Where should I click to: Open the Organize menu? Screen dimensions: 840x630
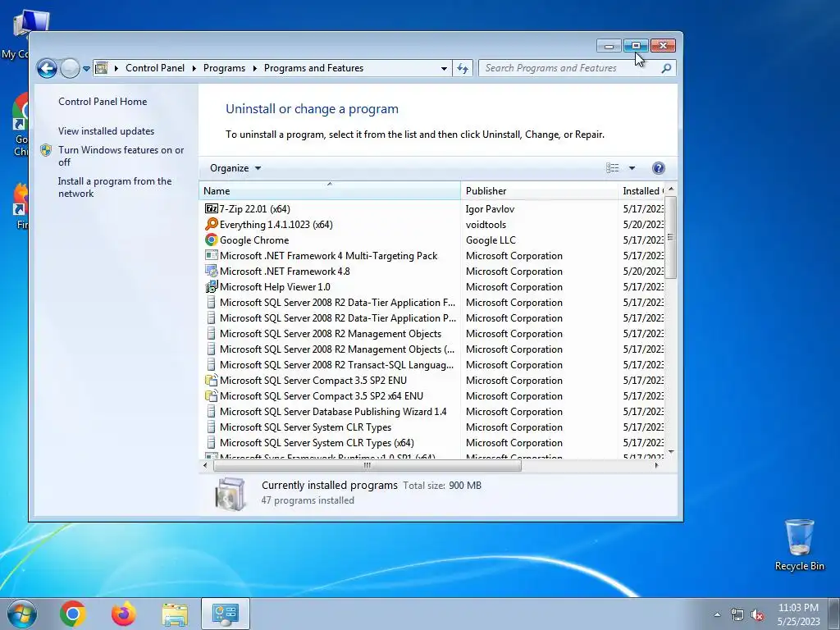coord(235,168)
